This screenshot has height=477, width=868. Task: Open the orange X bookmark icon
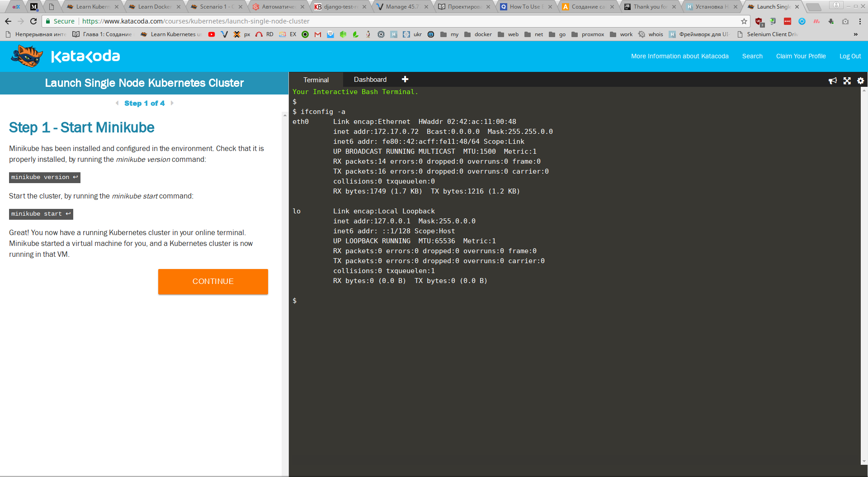pyautogui.click(x=236, y=34)
